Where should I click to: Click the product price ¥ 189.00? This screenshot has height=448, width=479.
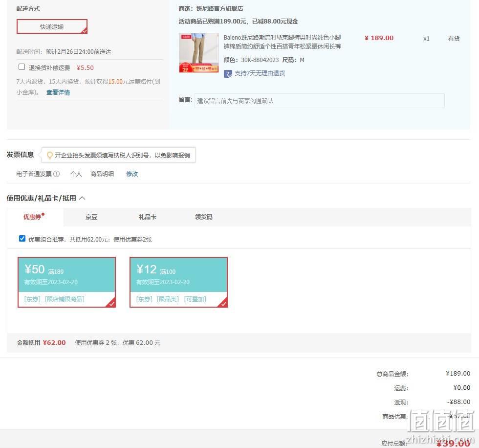point(379,38)
